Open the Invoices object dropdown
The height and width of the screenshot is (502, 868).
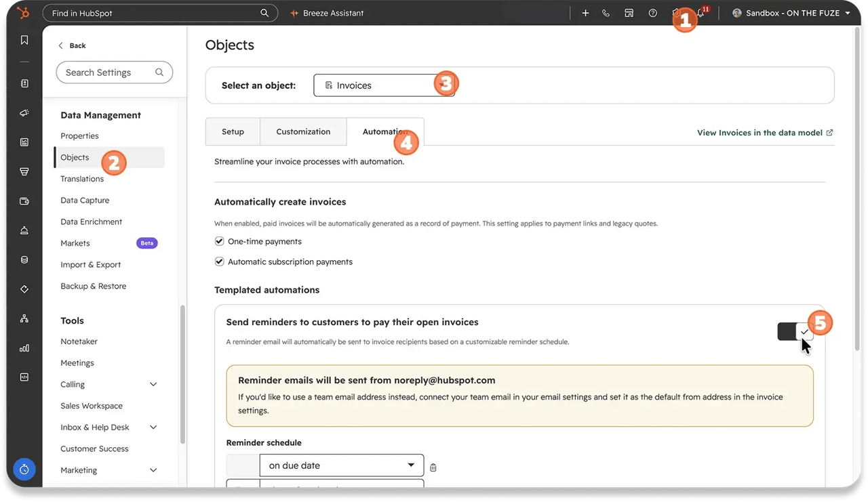tap(384, 85)
